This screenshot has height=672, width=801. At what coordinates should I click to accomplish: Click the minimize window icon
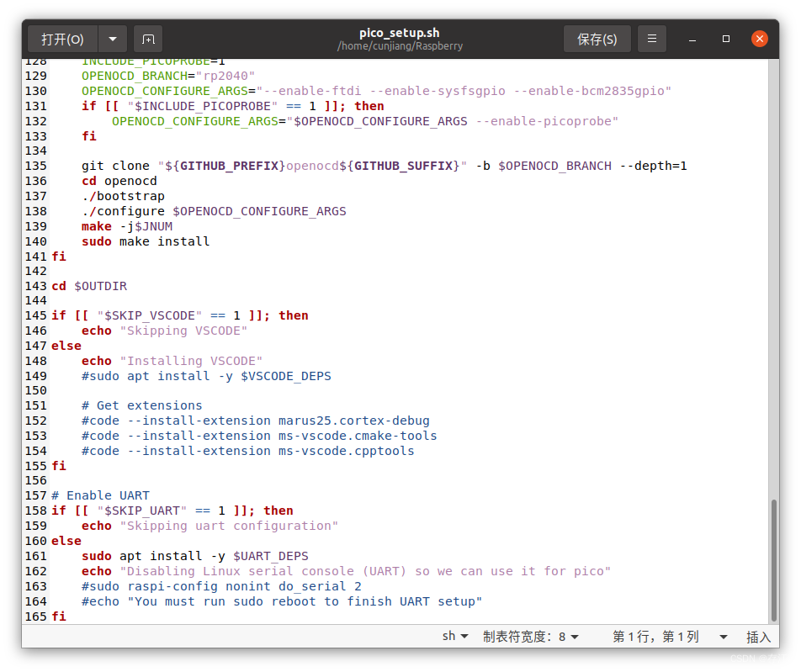(692, 38)
